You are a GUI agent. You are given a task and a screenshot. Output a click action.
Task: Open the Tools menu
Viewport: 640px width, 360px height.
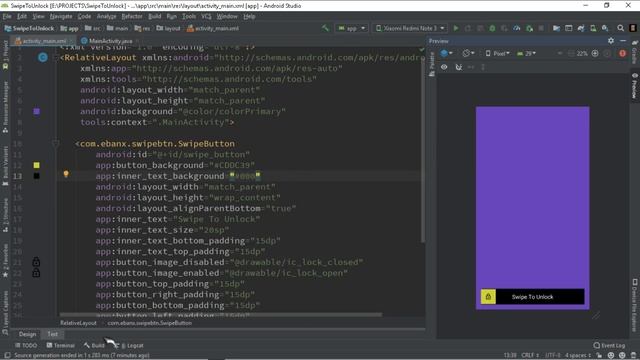point(189,16)
